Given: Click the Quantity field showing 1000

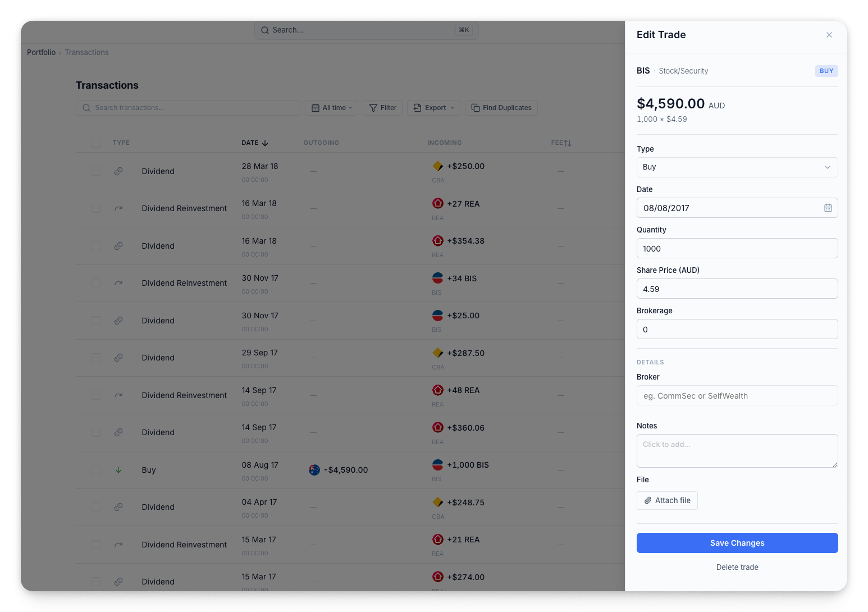Looking at the screenshot, I should tap(737, 248).
